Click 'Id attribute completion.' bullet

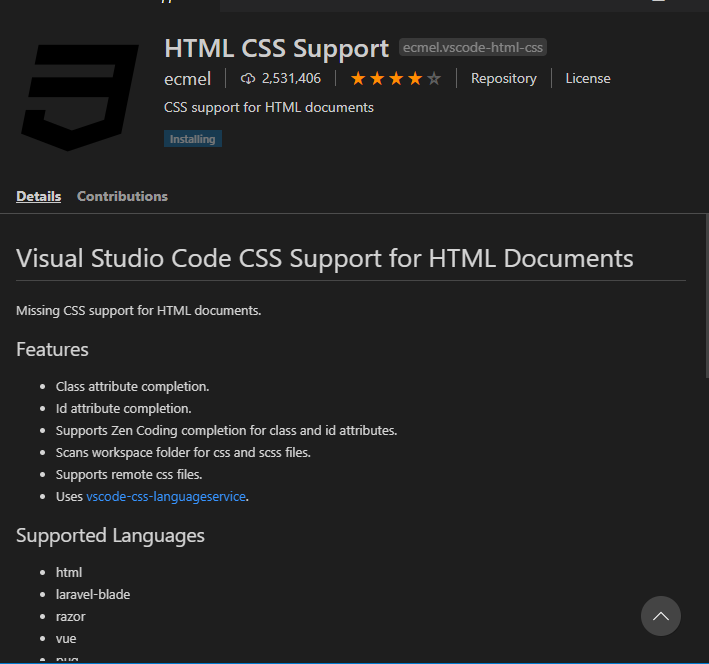click(x=123, y=409)
